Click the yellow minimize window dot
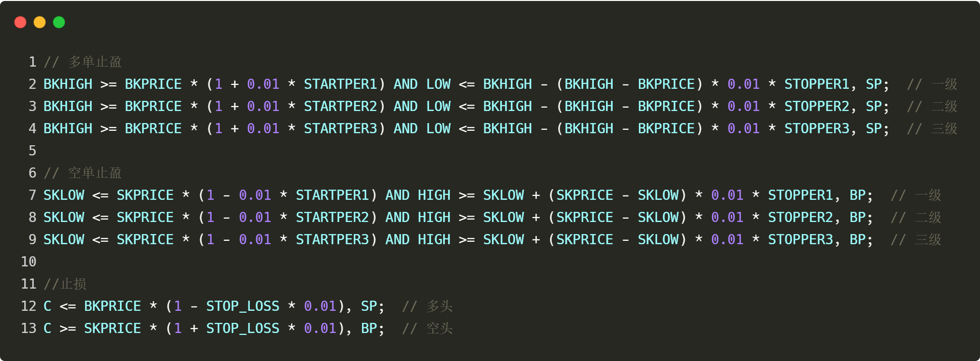The height and width of the screenshot is (361, 980). tap(40, 22)
